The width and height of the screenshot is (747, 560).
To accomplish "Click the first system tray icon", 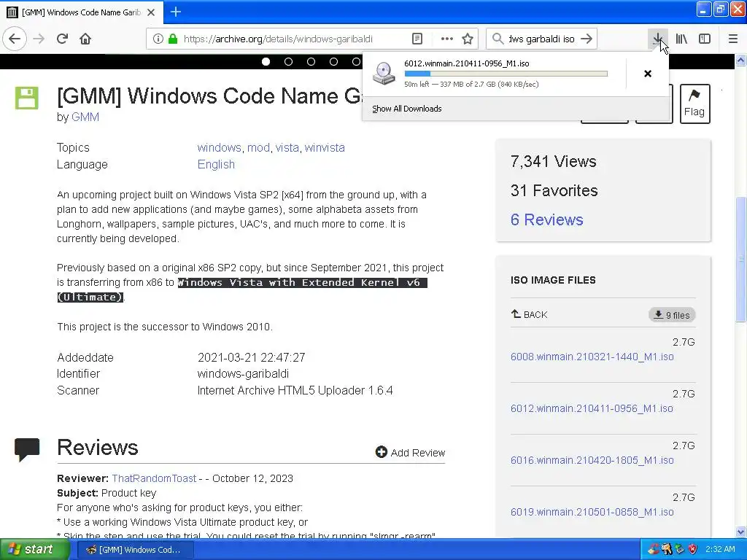I will point(653,549).
